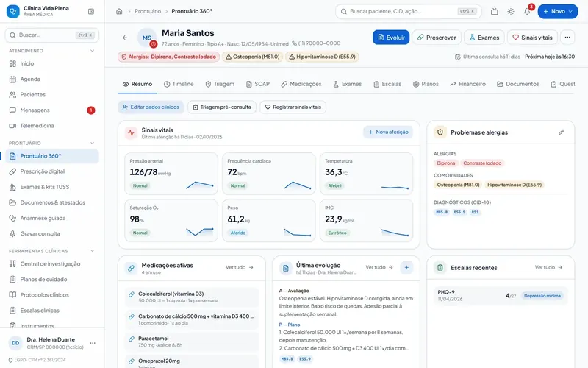
Task: Open Protocolos clínicos in sidebar
Action: coord(51,295)
